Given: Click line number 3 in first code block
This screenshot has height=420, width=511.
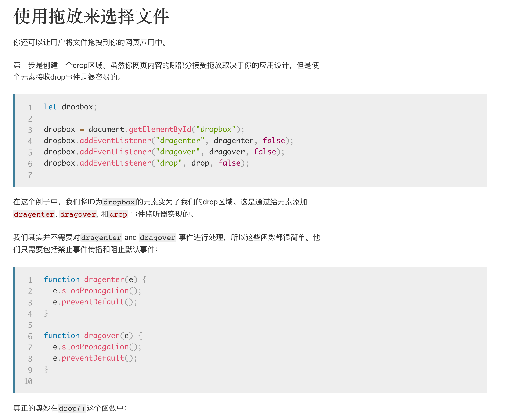Looking at the screenshot, I should [30, 130].
